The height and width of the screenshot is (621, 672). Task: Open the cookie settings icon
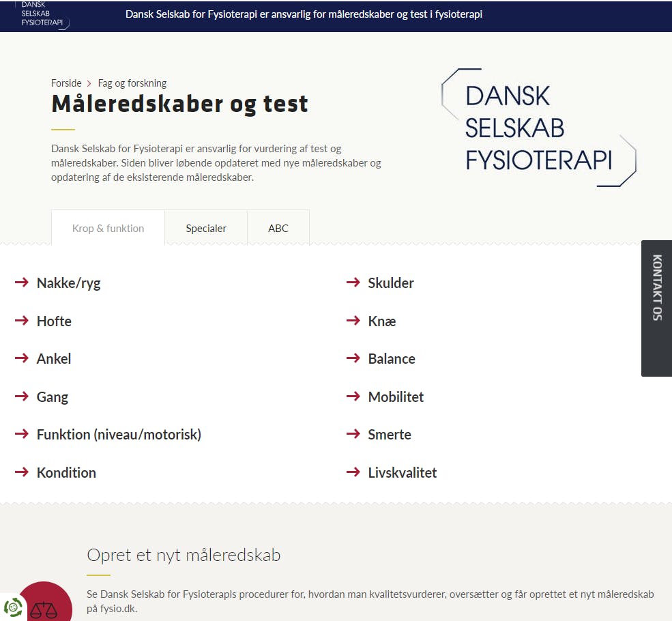(x=13, y=607)
